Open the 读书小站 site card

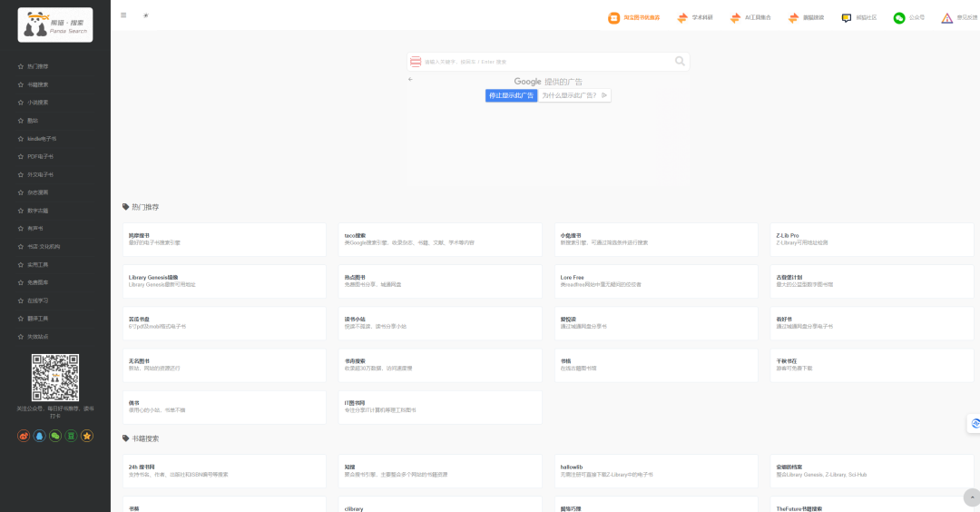pos(440,323)
